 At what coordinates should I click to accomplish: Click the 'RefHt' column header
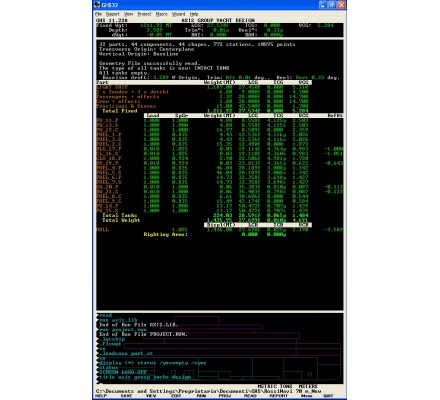pos(335,116)
